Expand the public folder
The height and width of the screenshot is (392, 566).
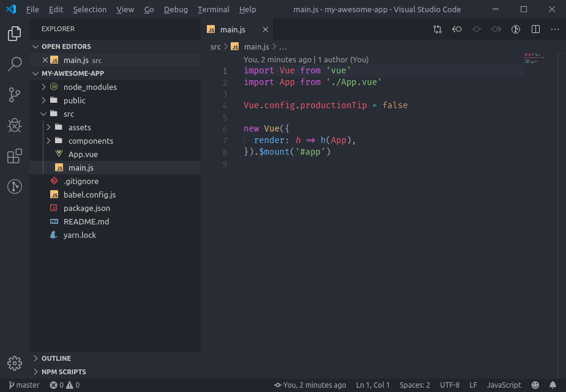pos(115,100)
